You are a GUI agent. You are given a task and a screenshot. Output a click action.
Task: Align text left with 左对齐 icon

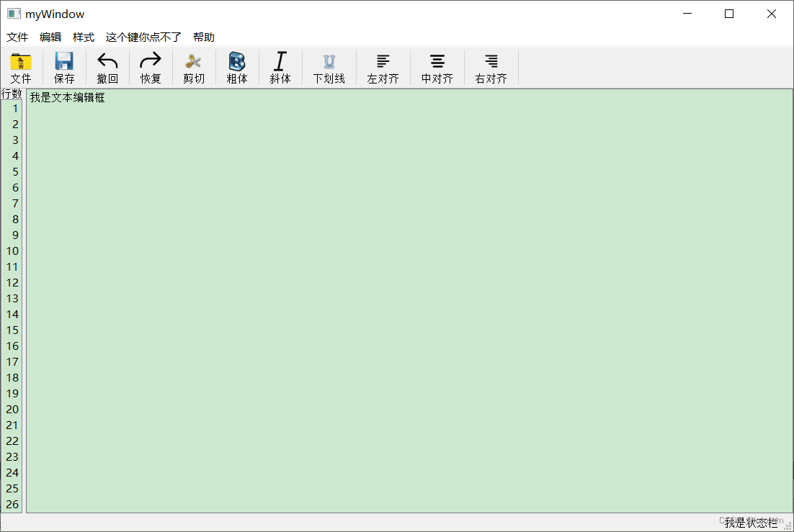point(383,61)
